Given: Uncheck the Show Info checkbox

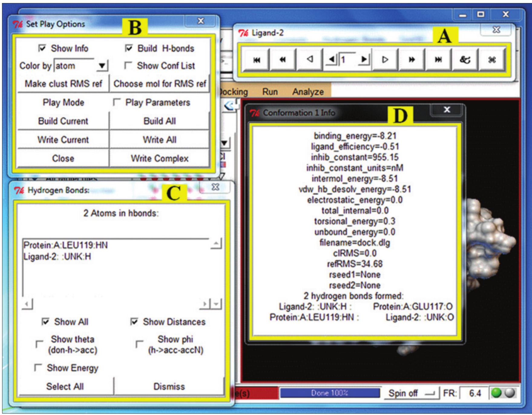Looking at the screenshot, I should tap(42, 48).
